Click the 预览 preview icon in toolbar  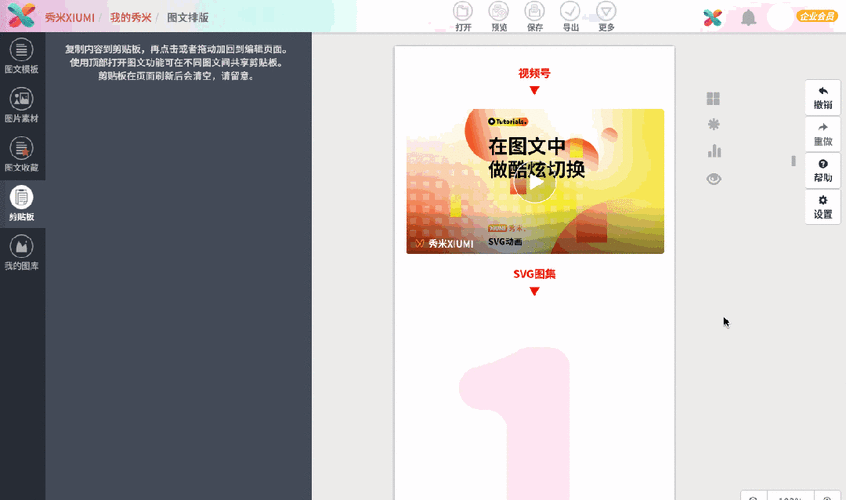499,17
